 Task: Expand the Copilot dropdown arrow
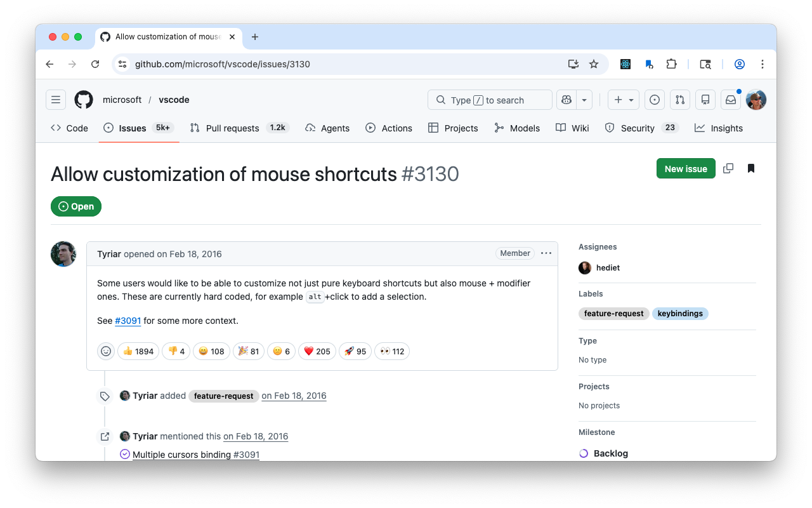tap(584, 100)
